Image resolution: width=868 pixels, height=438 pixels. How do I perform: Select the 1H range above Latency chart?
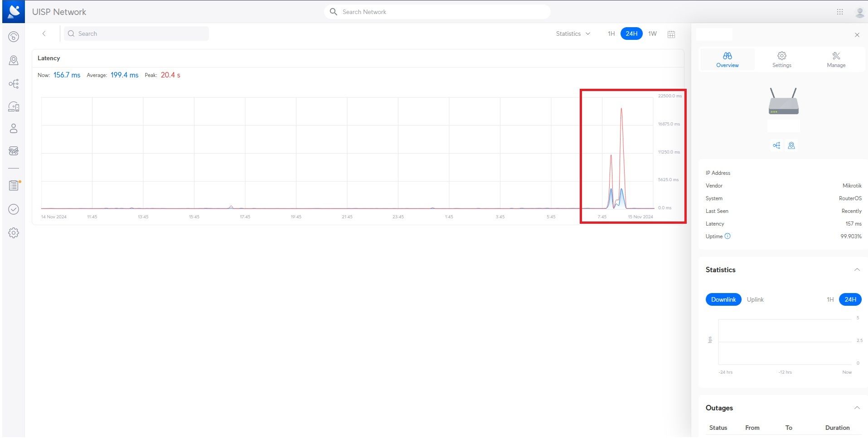click(x=611, y=34)
